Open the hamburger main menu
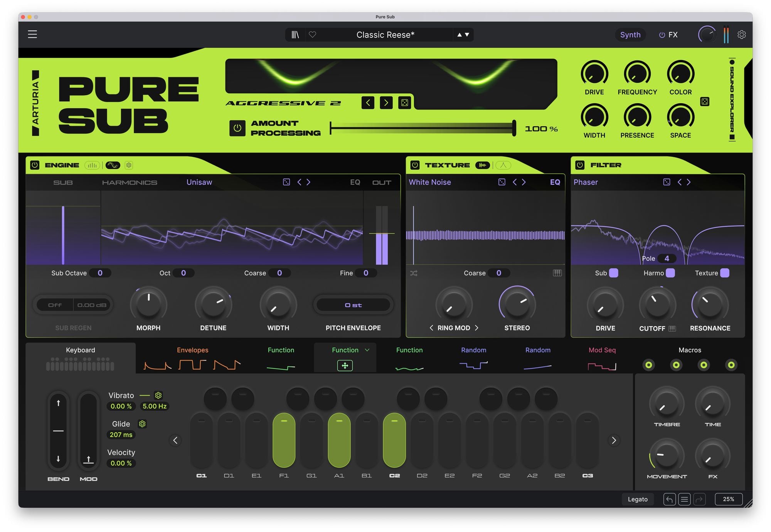 32,34
